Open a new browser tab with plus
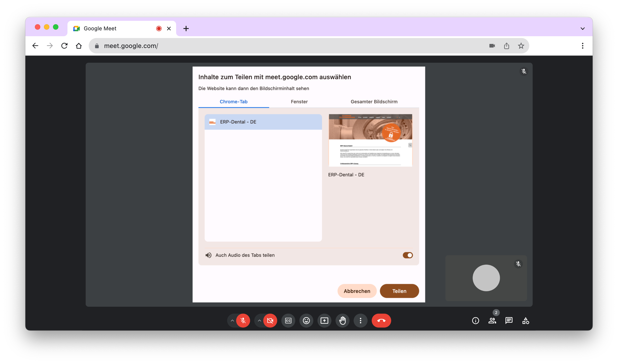This screenshot has height=364, width=618. click(x=186, y=29)
